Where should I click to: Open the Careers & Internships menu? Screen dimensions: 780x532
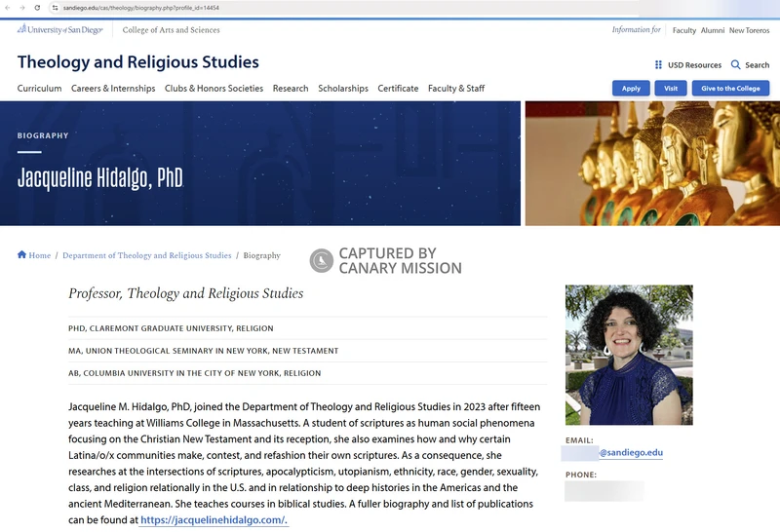pyautogui.click(x=113, y=89)
